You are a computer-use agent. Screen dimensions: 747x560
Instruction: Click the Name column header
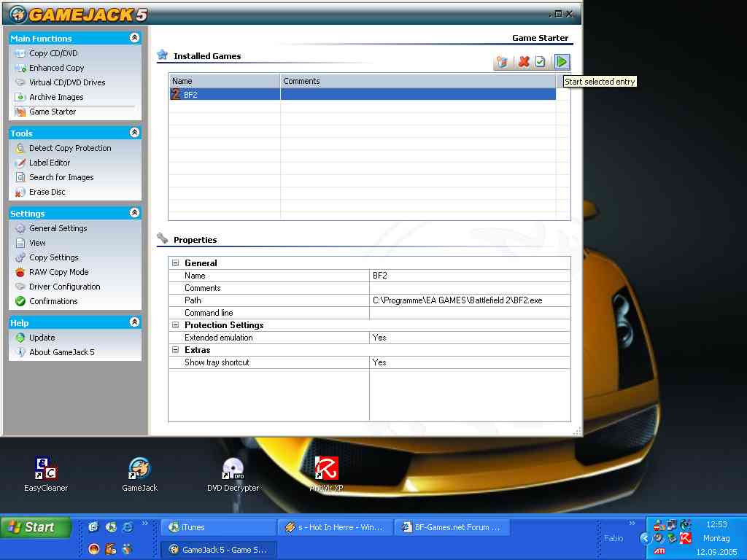(225, 81)
